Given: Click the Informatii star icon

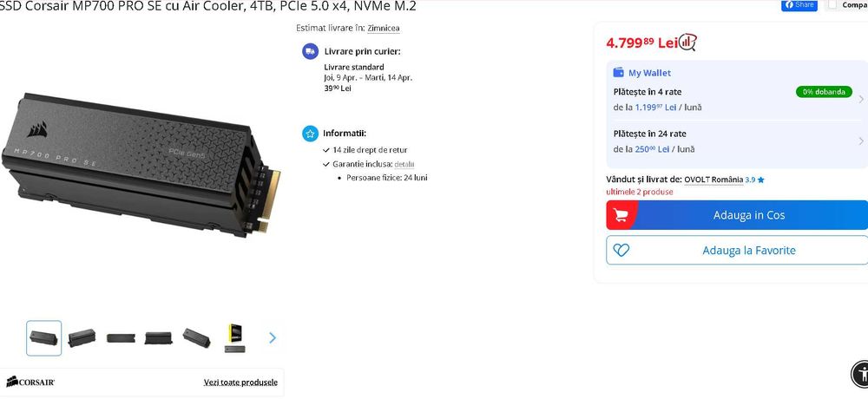Looking at the screenshot, I should click(x=310, y=134).
